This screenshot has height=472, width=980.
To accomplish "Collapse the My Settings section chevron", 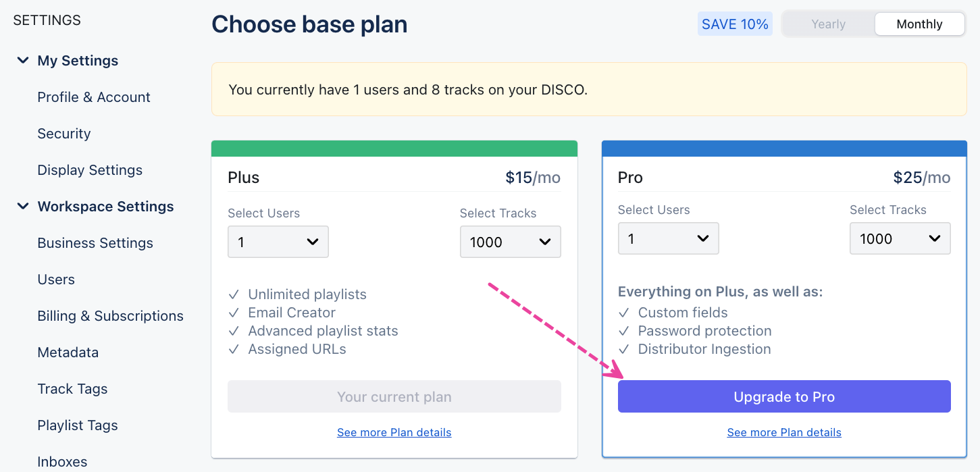I will click(x=23, y=61).
